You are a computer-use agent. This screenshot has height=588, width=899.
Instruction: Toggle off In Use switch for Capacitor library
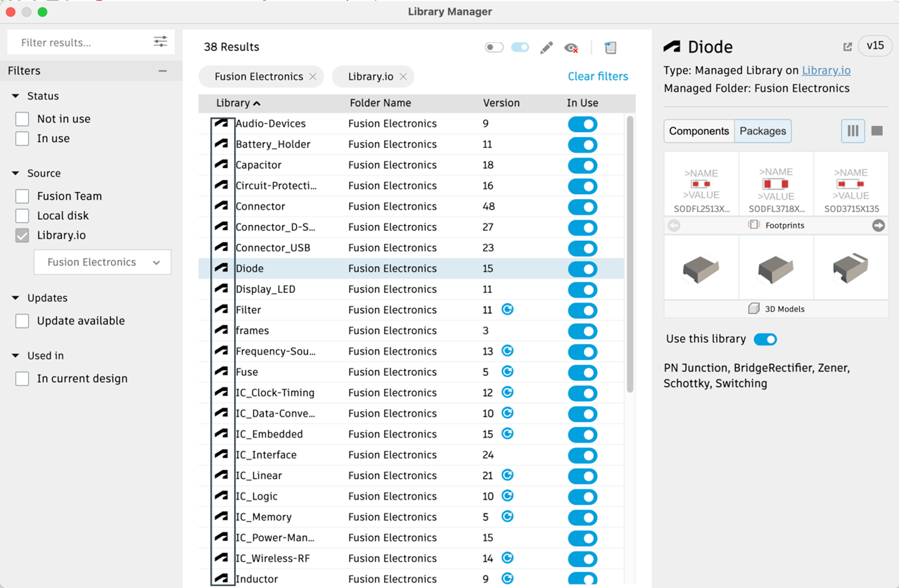582,165
